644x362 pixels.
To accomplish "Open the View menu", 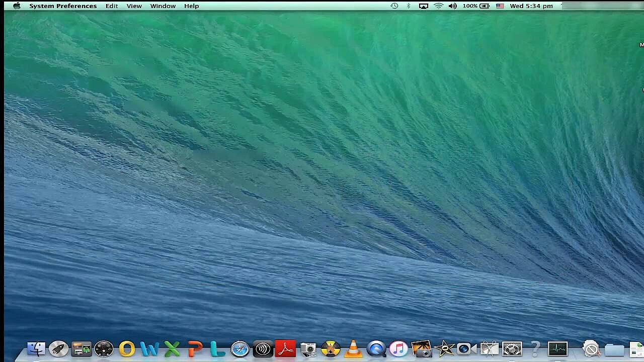I will 134,6.
